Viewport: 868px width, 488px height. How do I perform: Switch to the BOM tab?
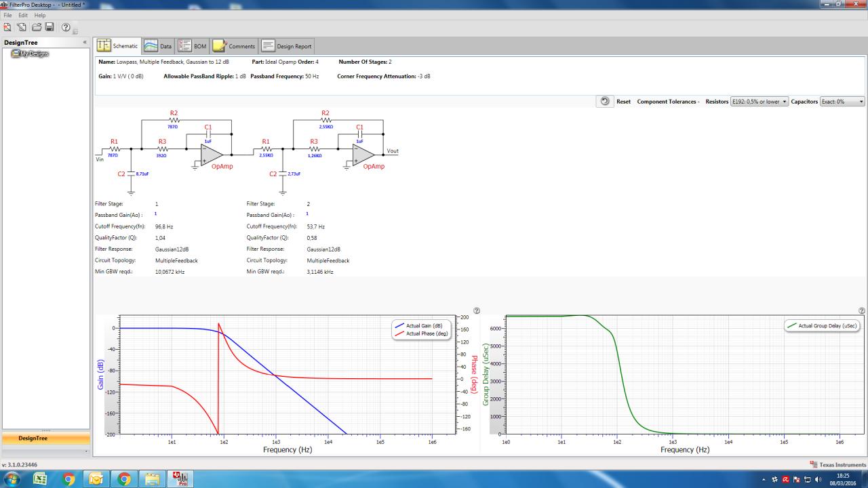point(193,46)
